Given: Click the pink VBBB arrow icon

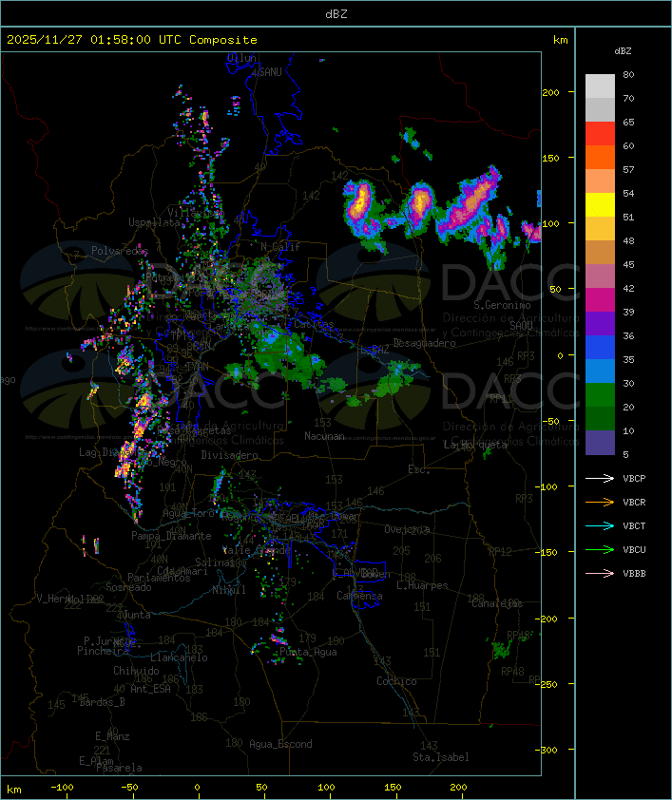Looking at the screenshot, I should 600,574.
